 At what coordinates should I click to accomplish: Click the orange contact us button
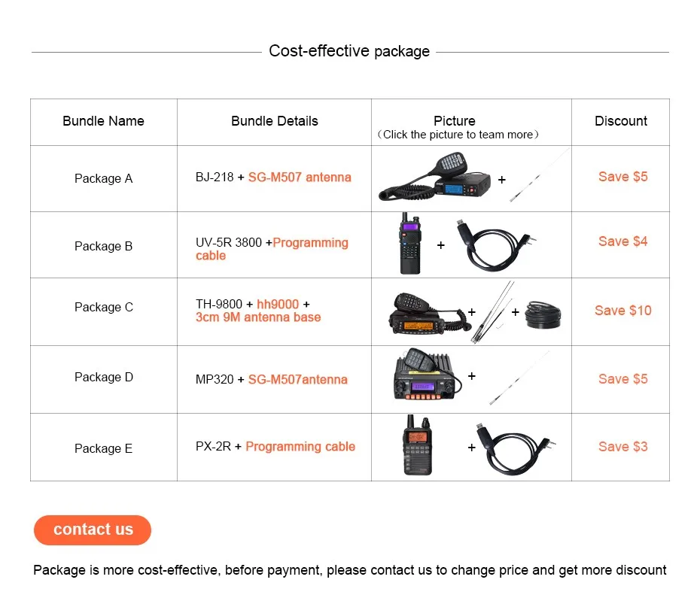pos(93,530)
